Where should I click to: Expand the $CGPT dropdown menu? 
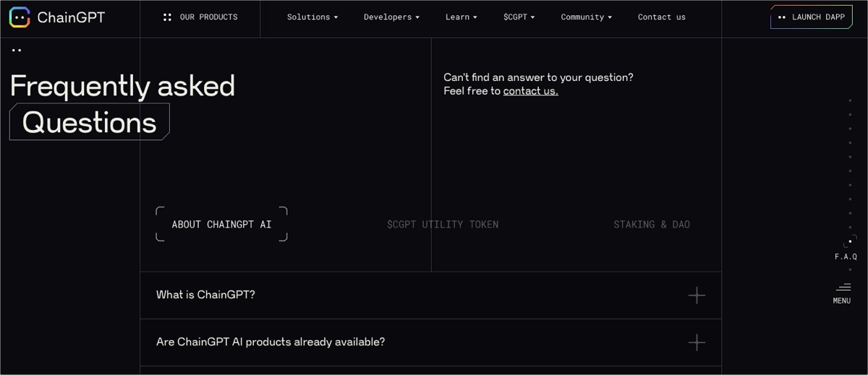[x=519, y=17]
